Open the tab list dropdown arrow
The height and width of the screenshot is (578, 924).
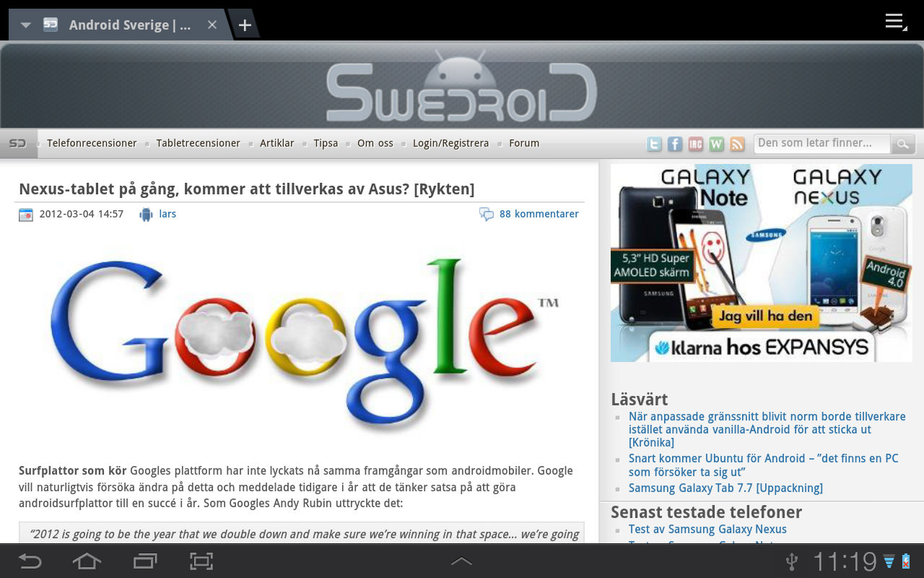(26, 25)
